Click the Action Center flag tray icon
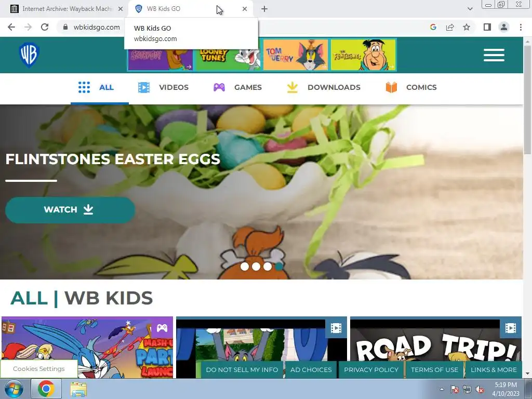This screenshot has height=399, width=532. 455,389
